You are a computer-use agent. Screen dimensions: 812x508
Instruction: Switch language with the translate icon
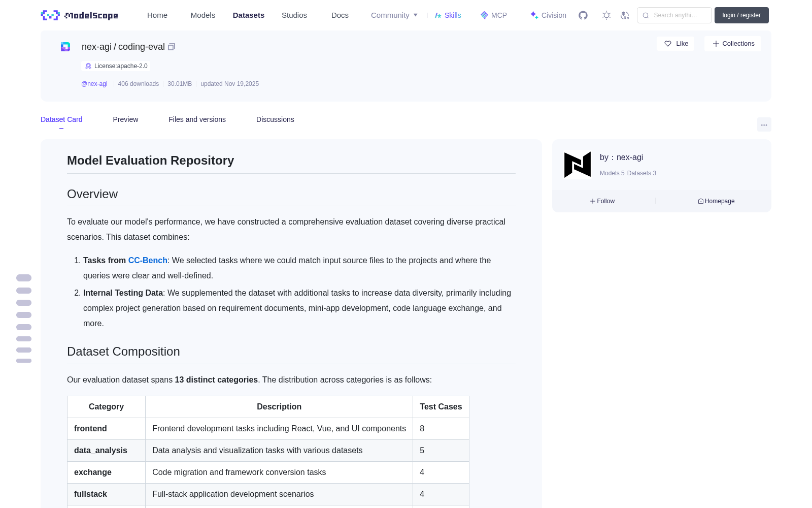coord(625,15)
